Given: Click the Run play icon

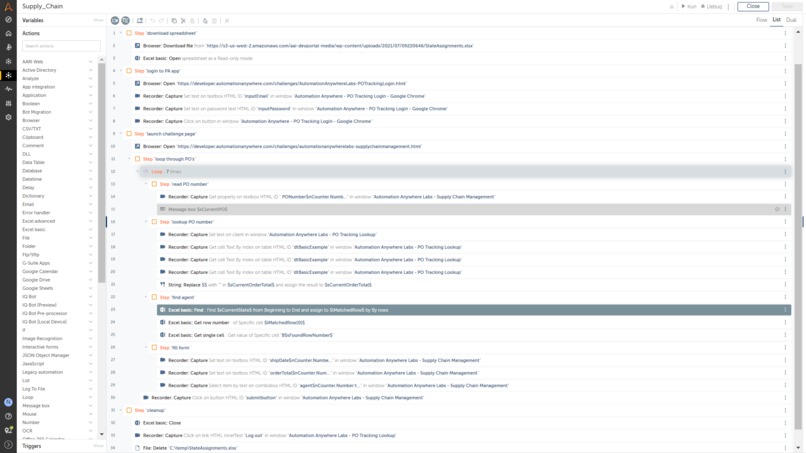Looking at the screenshot, I should [683, 7].
